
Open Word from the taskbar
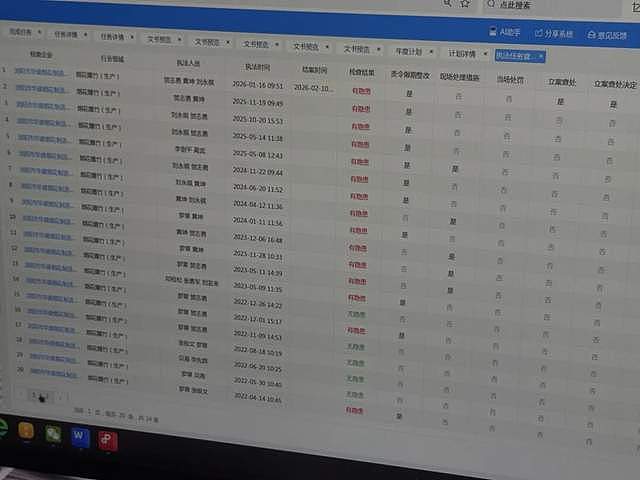(x=80, y=436)
